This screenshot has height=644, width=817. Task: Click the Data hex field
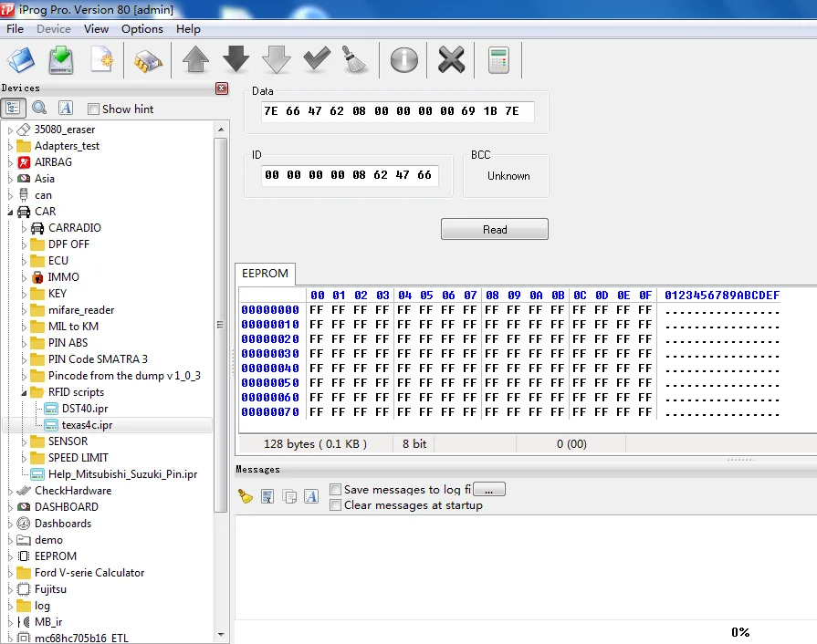click(x=398, y=111)
